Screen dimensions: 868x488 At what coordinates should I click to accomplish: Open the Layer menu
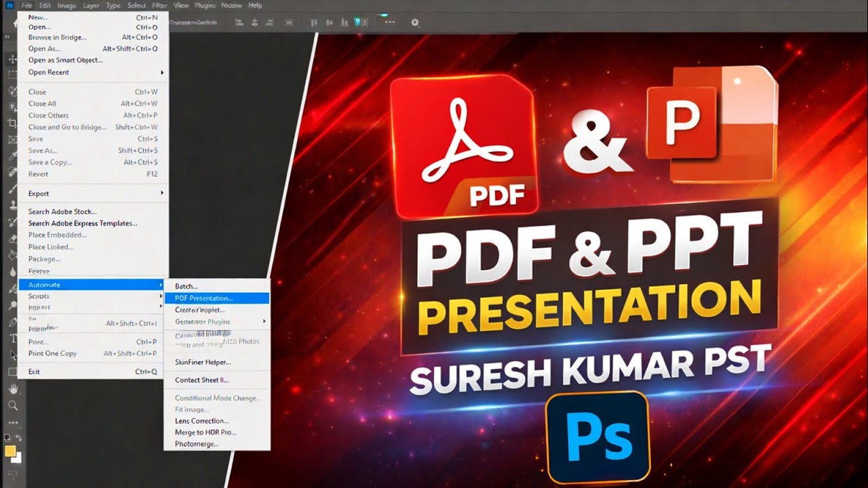[91, 5]
